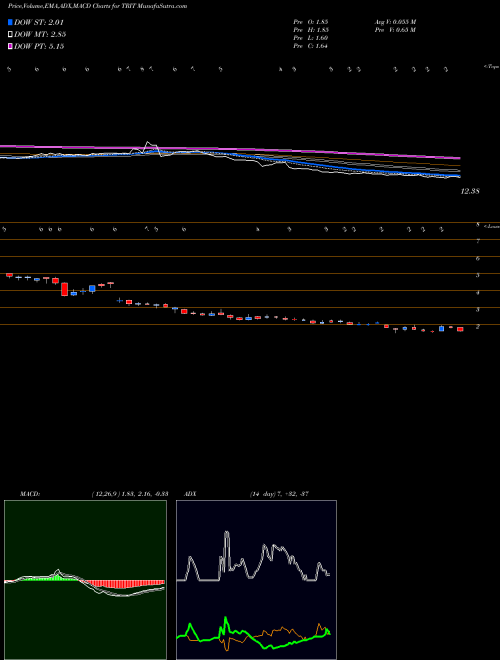Select the 'DOW MT: 2.83' legend text
The width and height of the screenshot is (500, 660).
pyautogui.click(x=40, y=35)
